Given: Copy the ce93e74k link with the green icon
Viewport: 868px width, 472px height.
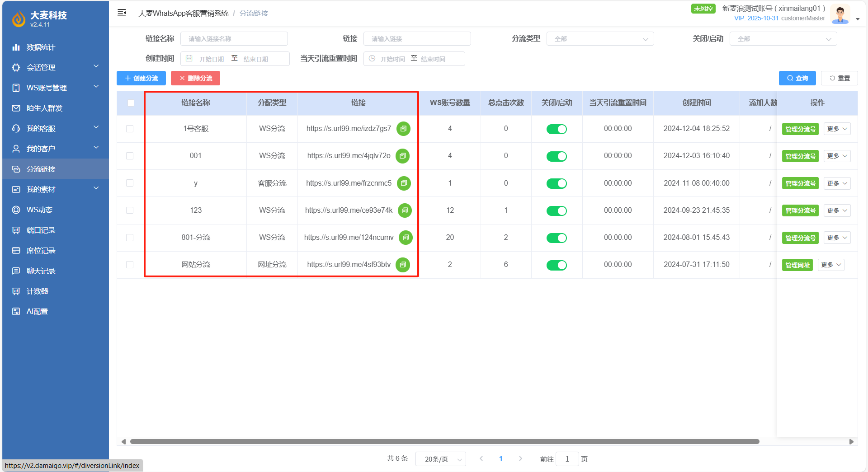Looking at the screenshot, I should (405, 210).
